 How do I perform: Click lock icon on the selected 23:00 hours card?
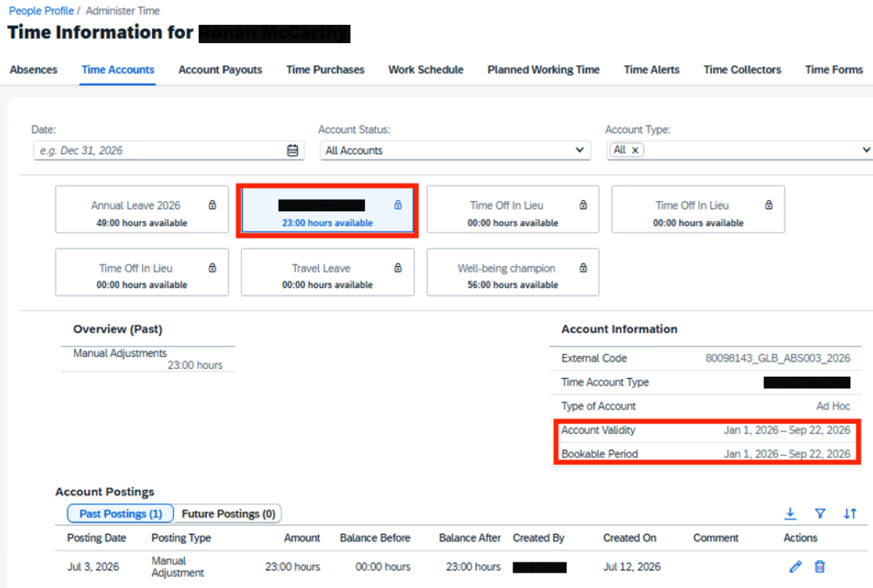click(x=398, y=205)
